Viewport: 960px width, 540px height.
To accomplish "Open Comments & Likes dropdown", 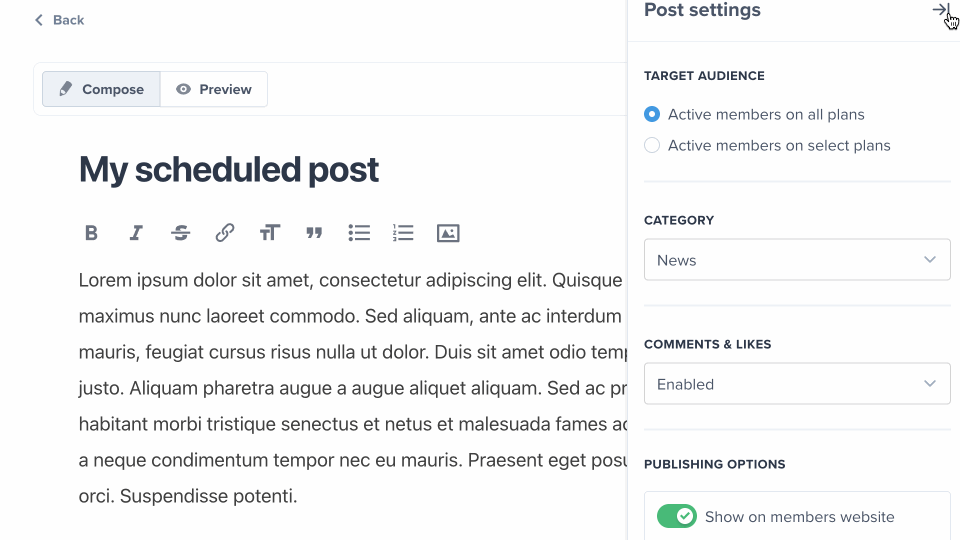I will [x=797, y=384].
